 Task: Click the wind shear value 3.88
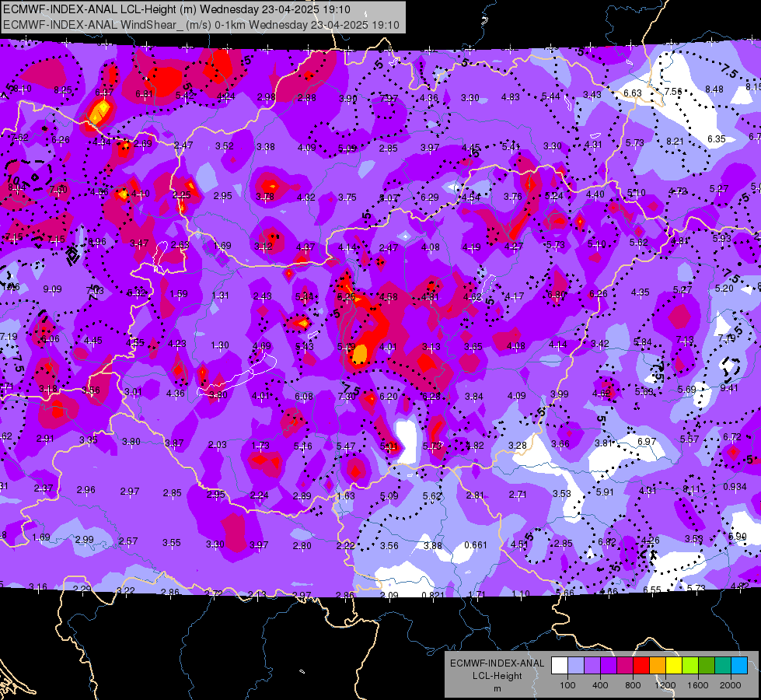[x=432, y=545]
